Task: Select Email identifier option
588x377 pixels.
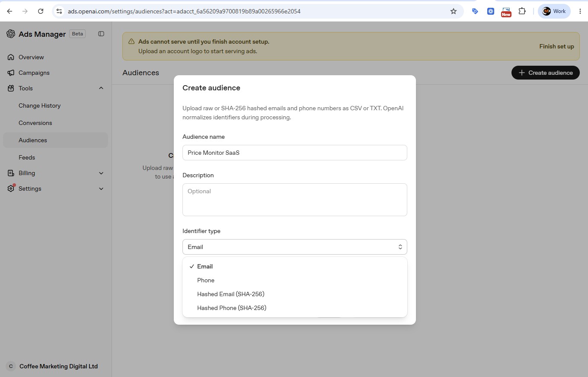Action: 294,266
